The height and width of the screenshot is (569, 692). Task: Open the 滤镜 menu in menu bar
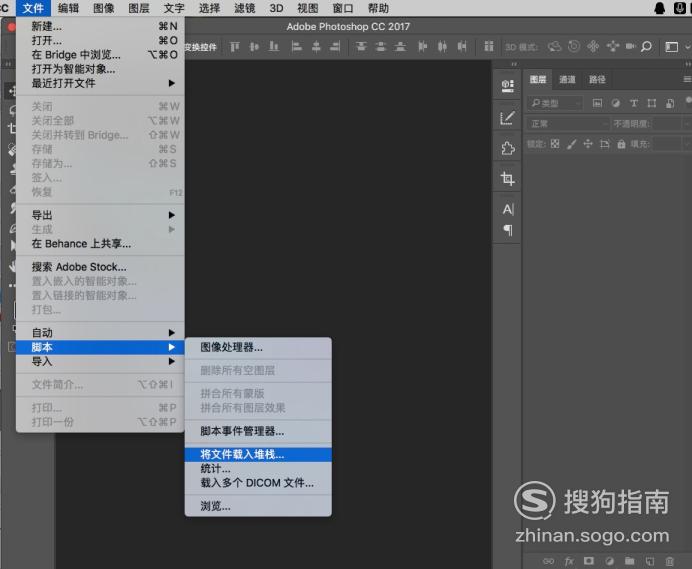point(245,8)
